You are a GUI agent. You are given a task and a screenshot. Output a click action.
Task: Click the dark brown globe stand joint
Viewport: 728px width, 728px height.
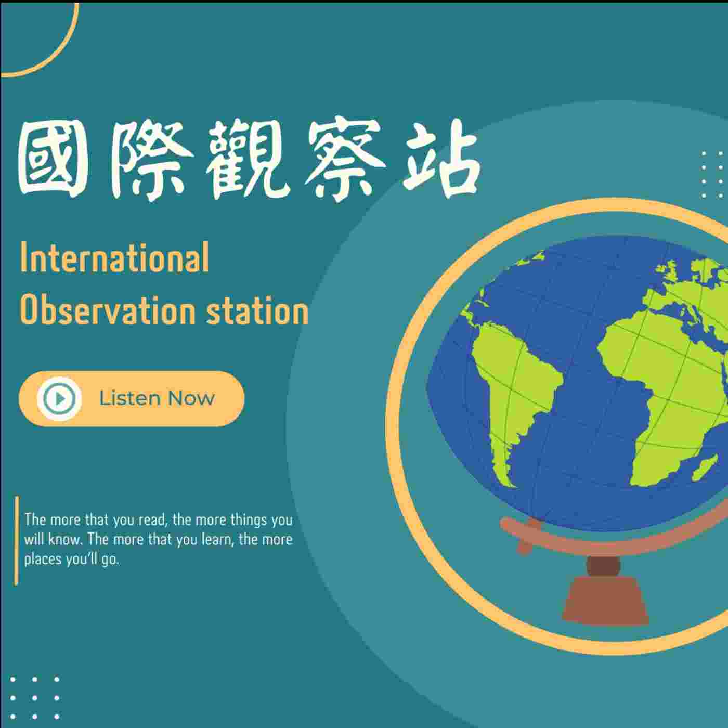pyautogui.click(x=603, y=567)
